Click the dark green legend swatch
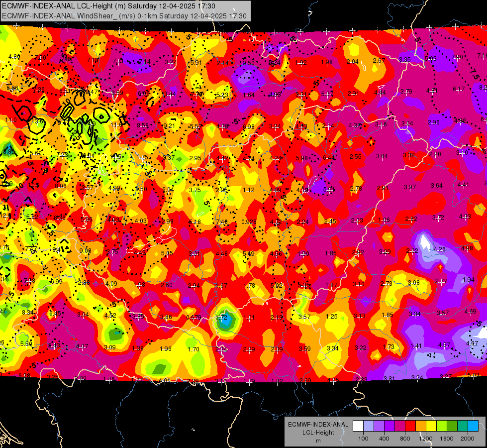Viewport: 487px width, 448px height. 452,426
